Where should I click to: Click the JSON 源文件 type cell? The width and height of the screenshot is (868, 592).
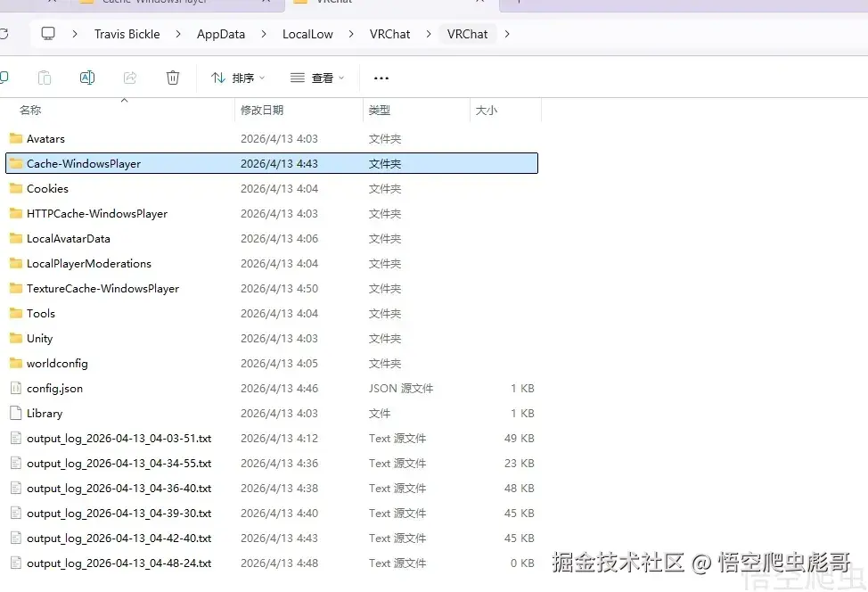click(x=401, y=388)
